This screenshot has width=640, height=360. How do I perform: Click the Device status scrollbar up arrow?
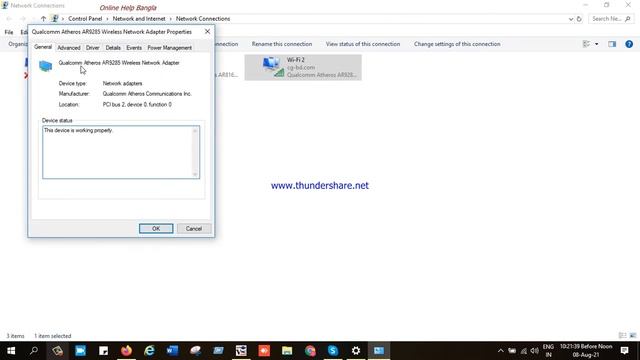point(195,130)
